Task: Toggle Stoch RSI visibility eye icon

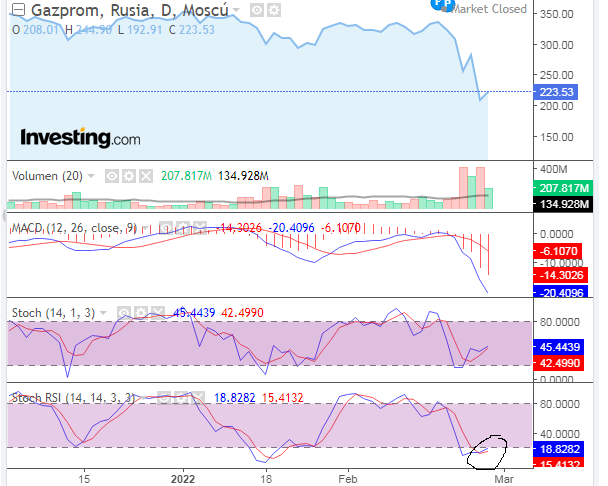Action: (164, 398)
